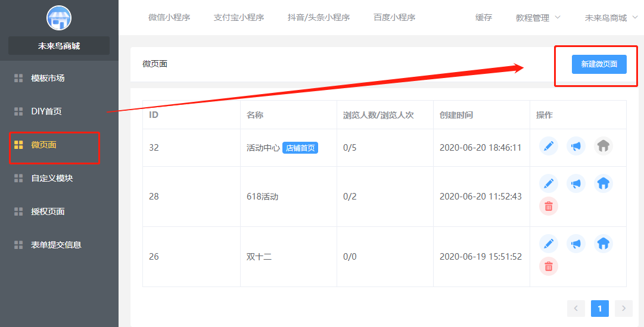The height and width of the screenshot is (327, 644).
Task: Go to previous page with left chevron
Action: (x=575, y=308)
